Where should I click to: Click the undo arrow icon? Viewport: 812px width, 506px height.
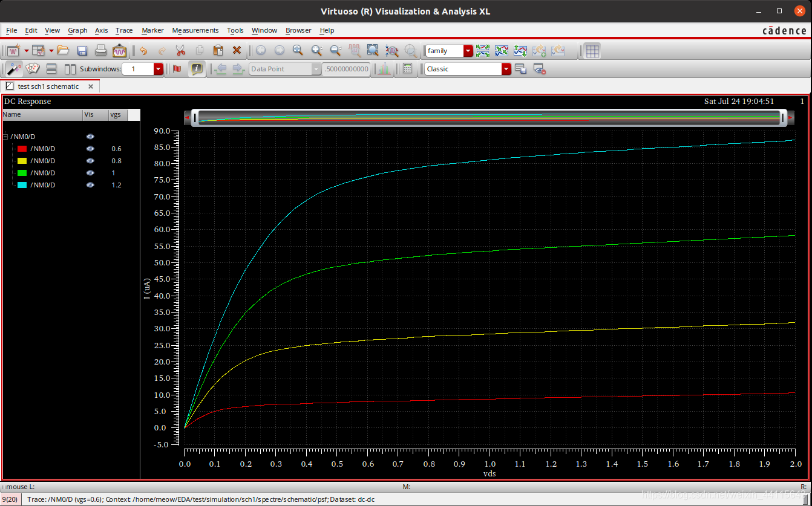pos(143,51)
